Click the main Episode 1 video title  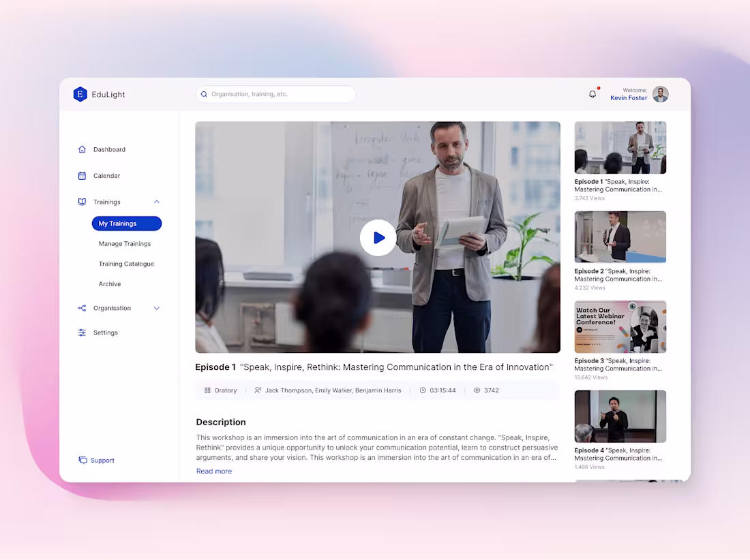click(374, 367)
